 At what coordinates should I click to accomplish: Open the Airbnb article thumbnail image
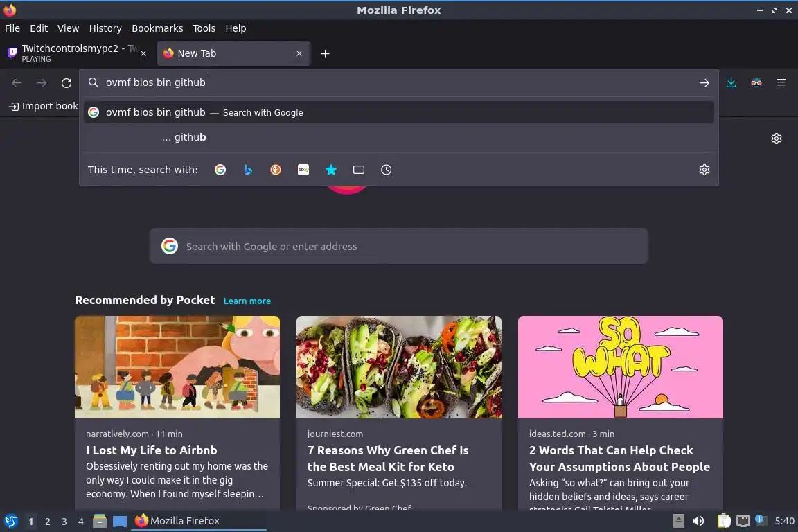pyautogui.click(x=177, y=367)
